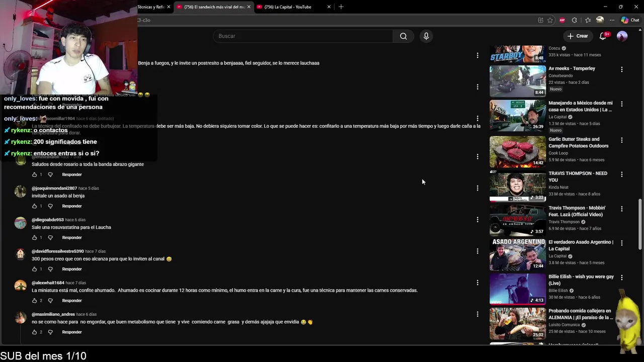Image resolution: width=644 pixels, height=362 pixels.
Task: Open options menu for davidfloressilvestre5390 comment
Action: [477, 251]
